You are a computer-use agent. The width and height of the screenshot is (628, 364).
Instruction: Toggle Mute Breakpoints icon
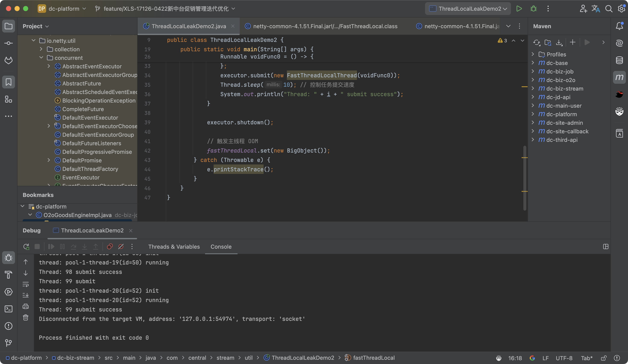[x=121, y=247]
